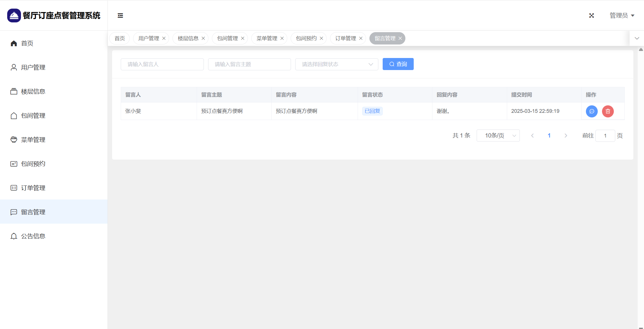The width and height of the screenshot is (644, 329).
Task: Expand the 请选择回复状态 dropdown
Action: 336,64
